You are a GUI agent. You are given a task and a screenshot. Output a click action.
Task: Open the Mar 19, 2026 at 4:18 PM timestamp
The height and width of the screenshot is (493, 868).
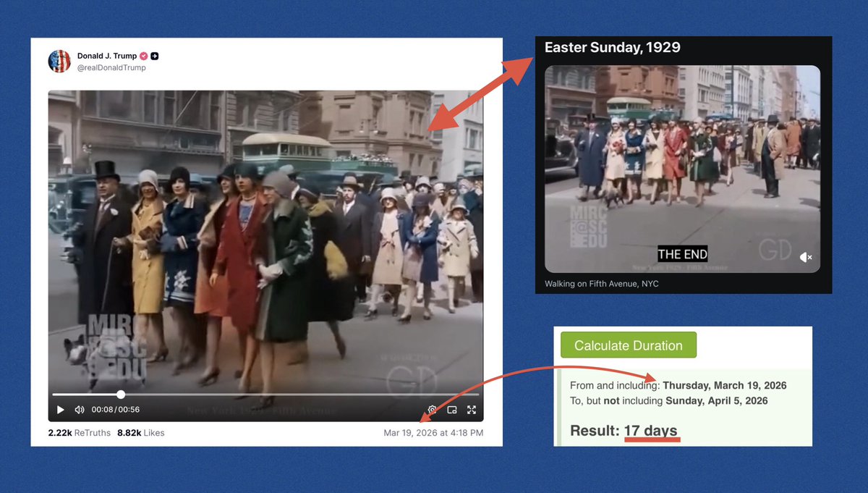[x=433, y=433]
